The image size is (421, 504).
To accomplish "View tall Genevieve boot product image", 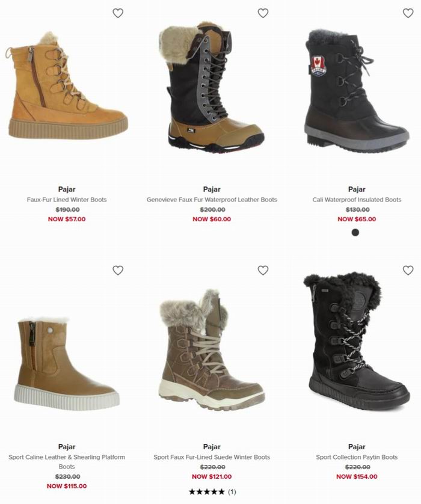I will pyautogui.click(x=212, y=87).
